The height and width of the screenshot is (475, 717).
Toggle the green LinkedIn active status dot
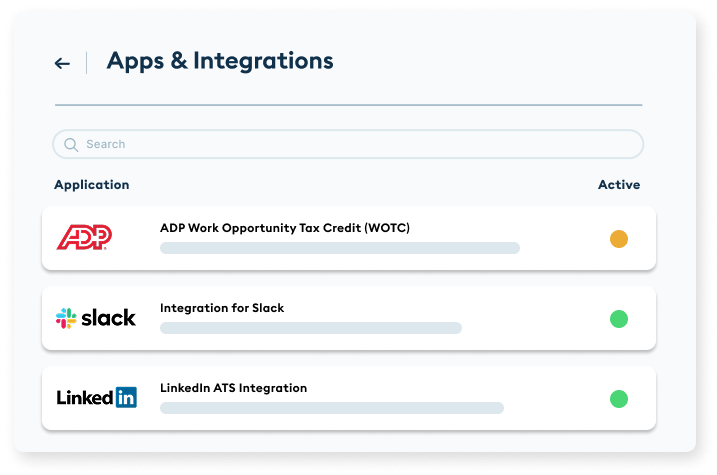[619, 399]
